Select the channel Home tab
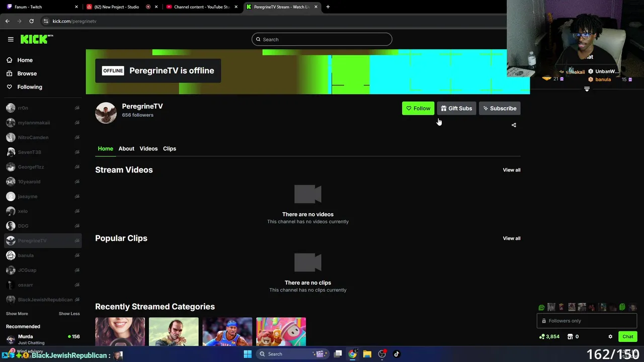 [x=105, y=149]
